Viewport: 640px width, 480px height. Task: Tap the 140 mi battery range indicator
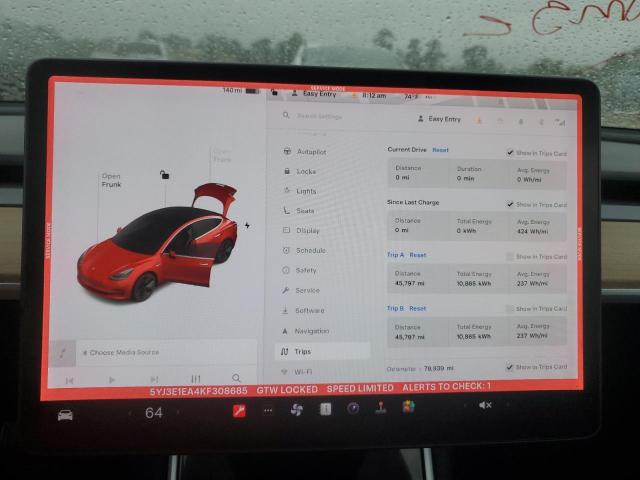click(x=240, y=90)
